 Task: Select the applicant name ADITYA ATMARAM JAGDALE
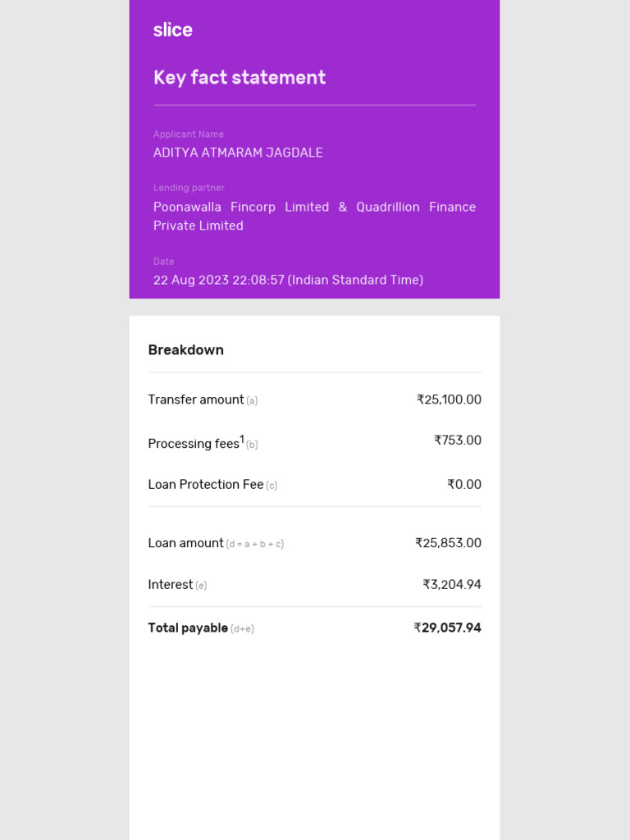[238, 153]
